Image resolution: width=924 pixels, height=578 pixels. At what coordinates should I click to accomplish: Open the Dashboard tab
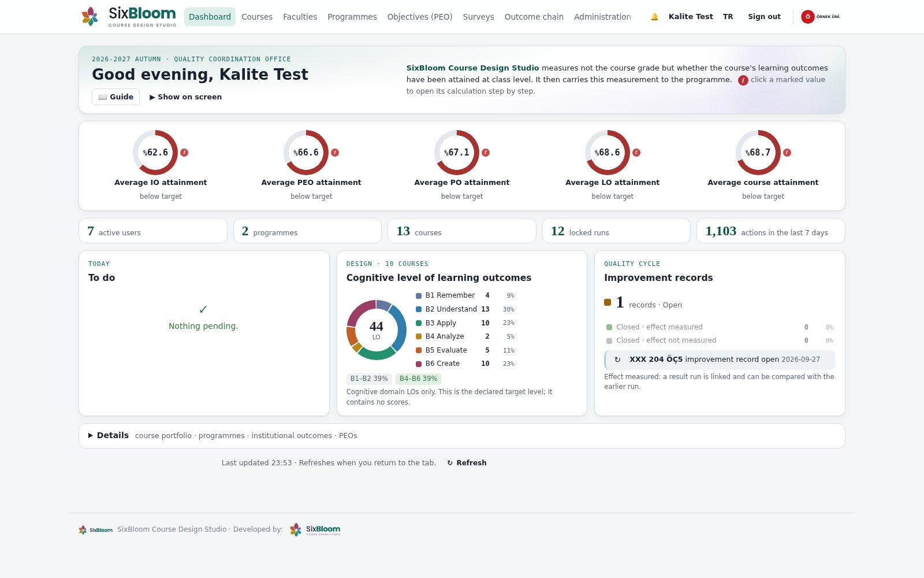click(x=210, y=17)
